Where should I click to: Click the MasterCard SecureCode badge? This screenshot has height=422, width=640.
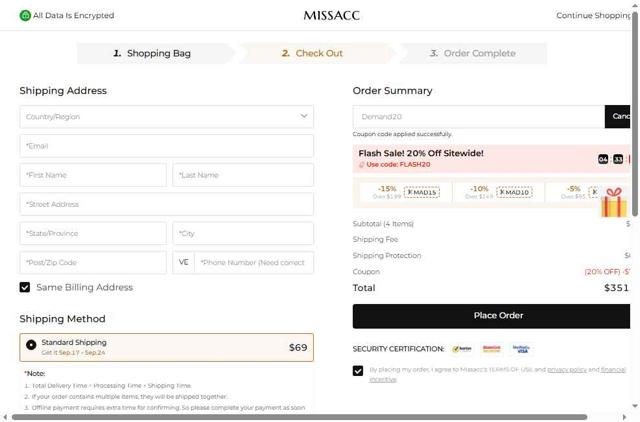[491, 349]
